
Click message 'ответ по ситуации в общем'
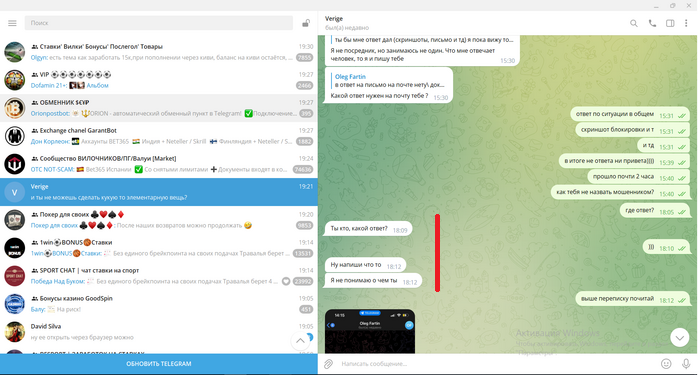(629, 115)
